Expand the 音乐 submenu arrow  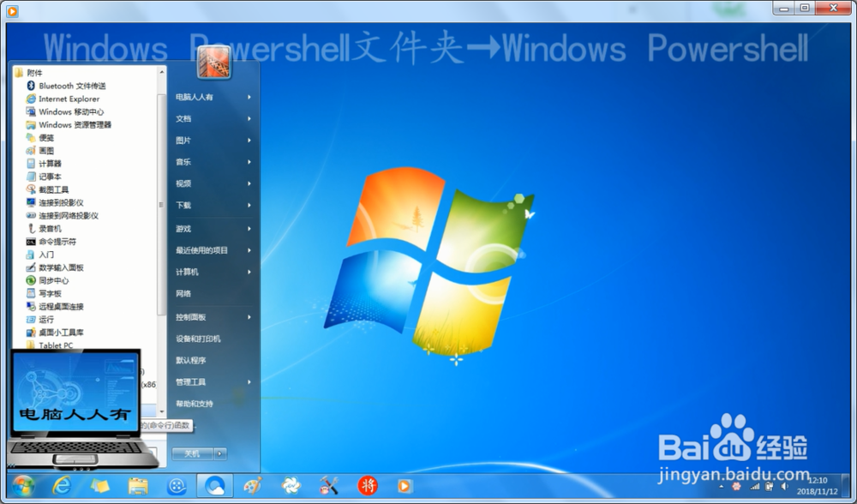pyautogui.click(x=249, y=162)
